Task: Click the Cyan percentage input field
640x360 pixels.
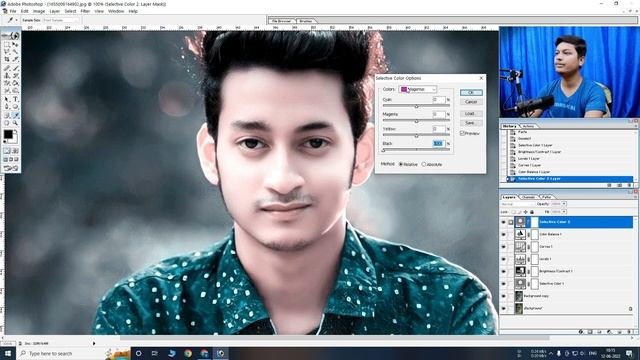Action: coord(439,100)
